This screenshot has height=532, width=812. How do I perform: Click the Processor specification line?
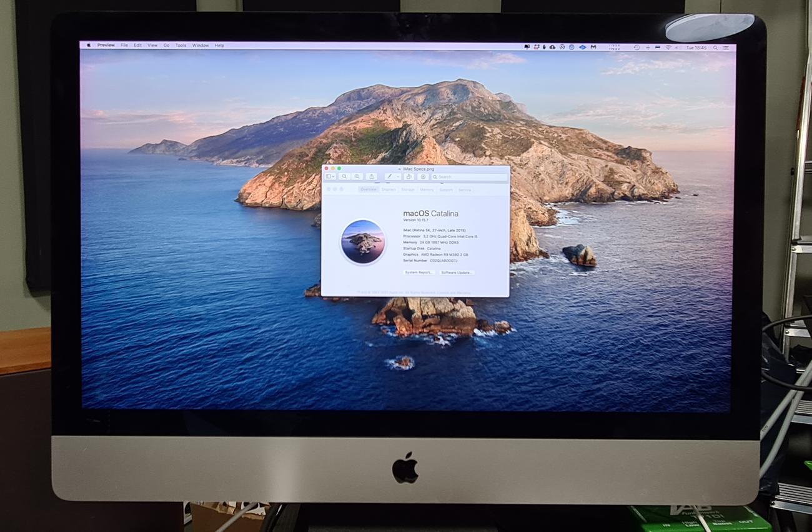442,237
